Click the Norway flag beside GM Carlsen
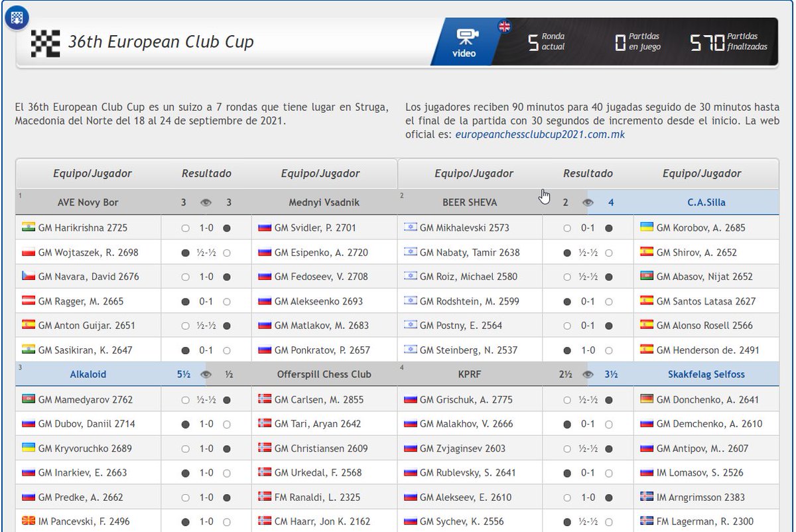The height and width of the screenshot is (532, 796). [x=264, y=399]
